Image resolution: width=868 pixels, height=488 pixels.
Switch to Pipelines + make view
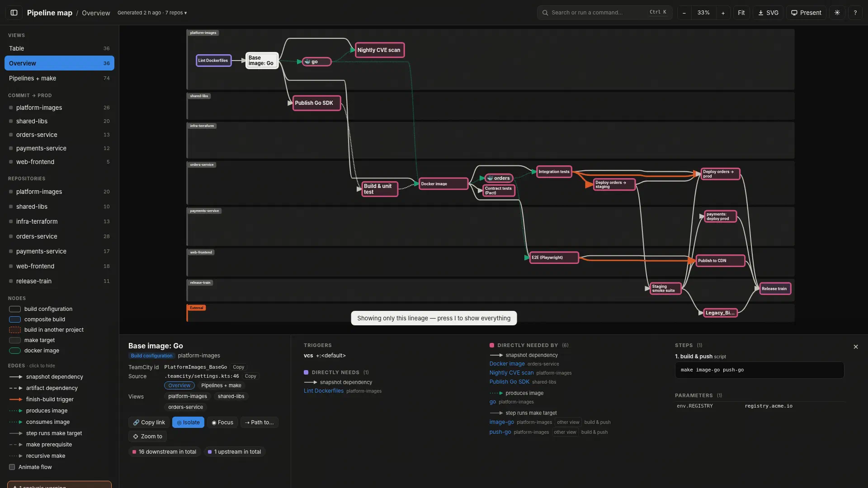coord(59,78)
